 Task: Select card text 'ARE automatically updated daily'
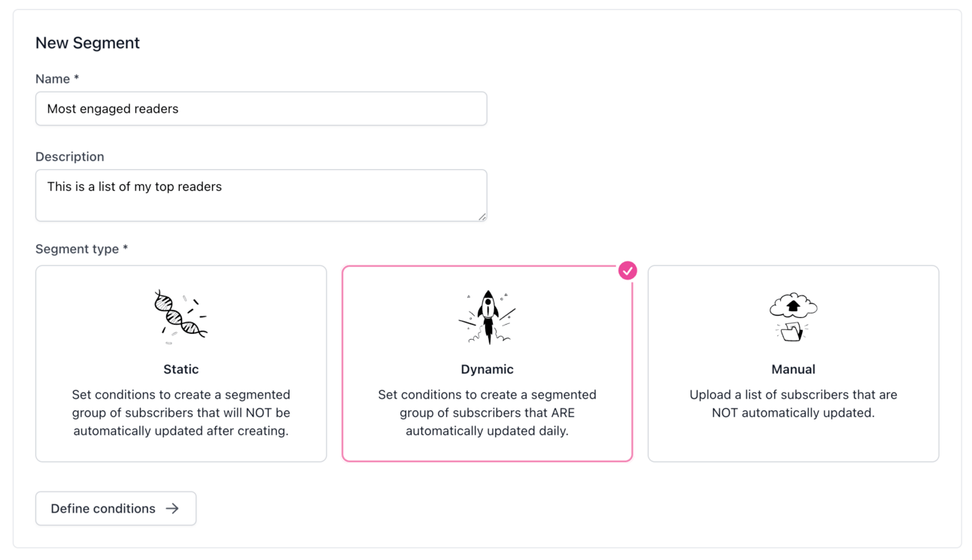click(488, 422)
